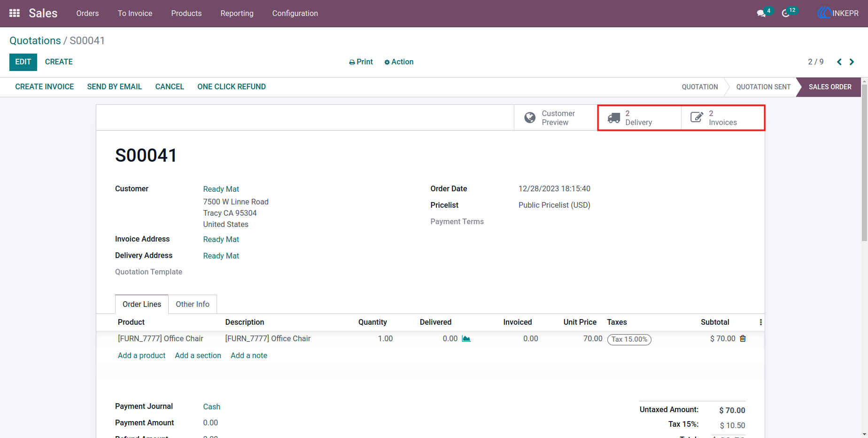Open the Cash payment journal link
This screenshot has width=868, height=438.
pyautogui.click(x=212, y=407)
